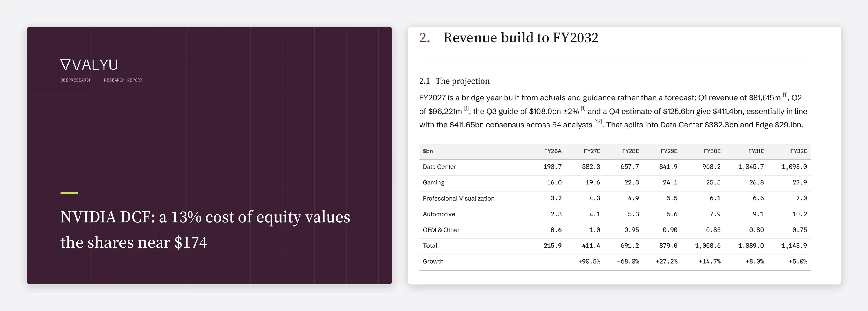Click the FY31E column header
The width and height of the screenshot is (868, 311).
(x=756, y=151)
